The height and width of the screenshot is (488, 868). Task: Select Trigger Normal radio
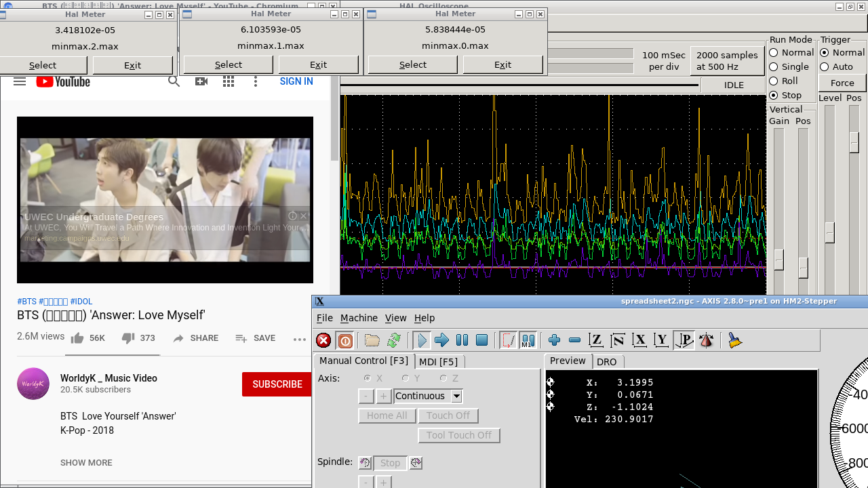pyautogui.click(x=825, y=53)
